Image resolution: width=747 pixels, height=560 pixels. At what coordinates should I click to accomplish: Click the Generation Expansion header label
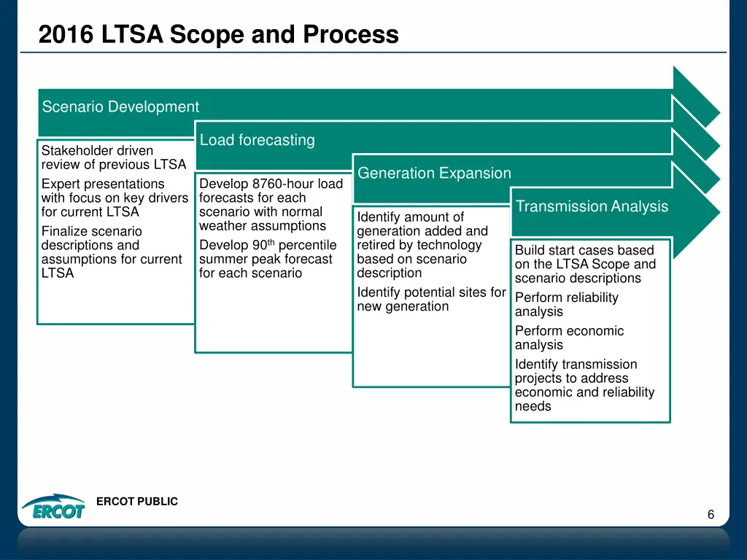point(434,174)
